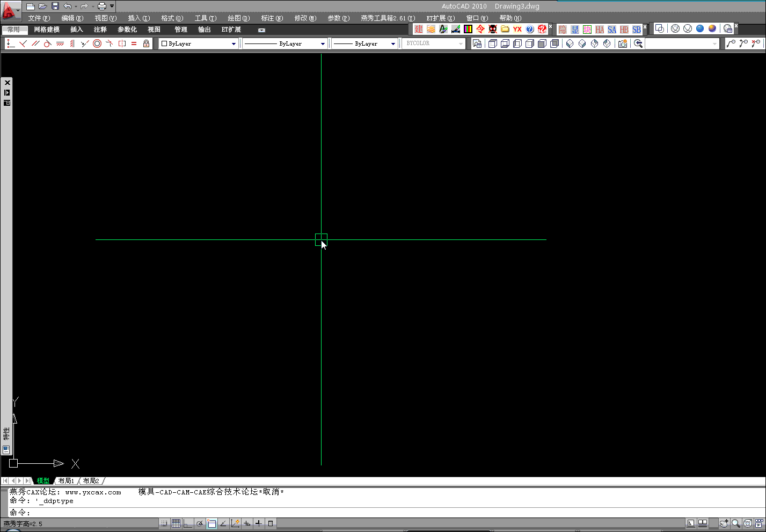This screenshot has width=766, height=532.
Task: Click the YX toolbox icon
Action: tap(517, 29)
